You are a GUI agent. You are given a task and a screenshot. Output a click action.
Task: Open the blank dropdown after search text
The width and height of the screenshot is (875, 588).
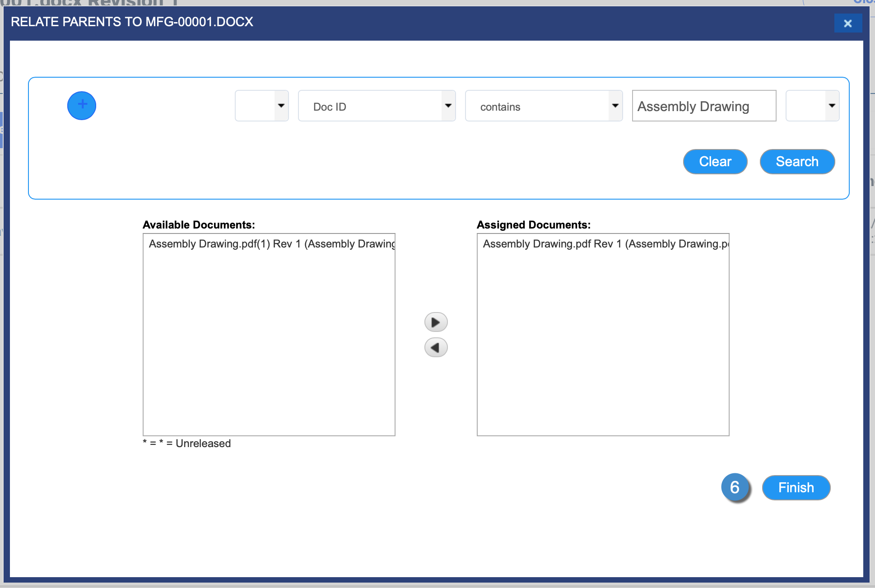point(812,106)
